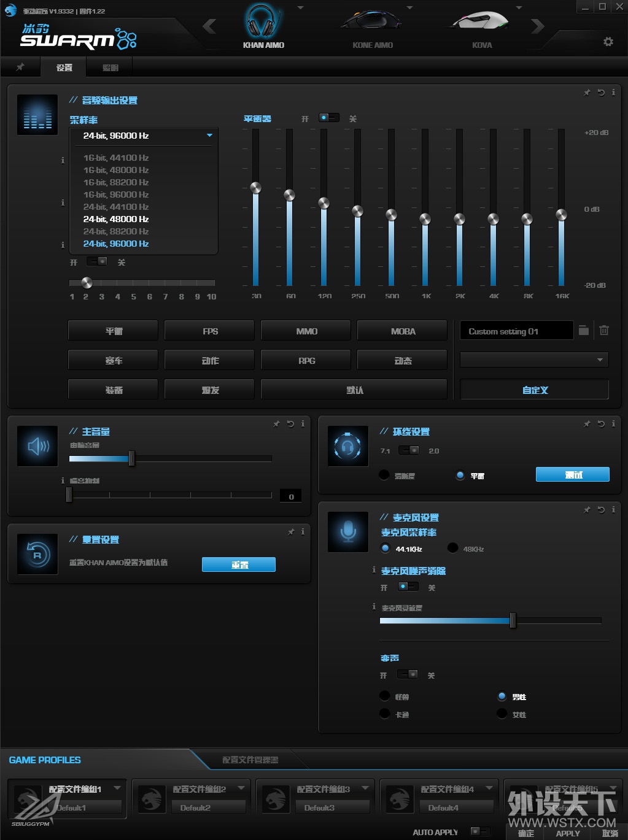Open settings gear in top right
The height and width of the screenshot is (840, 628).
tap(608, 42)
